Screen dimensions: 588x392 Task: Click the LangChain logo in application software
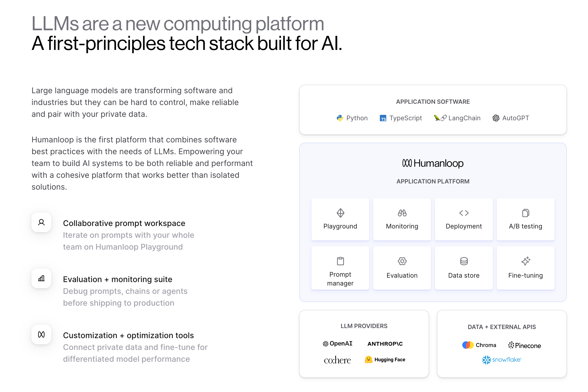click(x=439, y=118)
